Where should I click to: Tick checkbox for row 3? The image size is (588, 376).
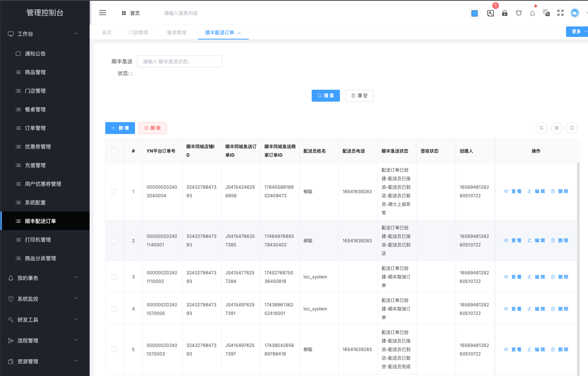114,277
